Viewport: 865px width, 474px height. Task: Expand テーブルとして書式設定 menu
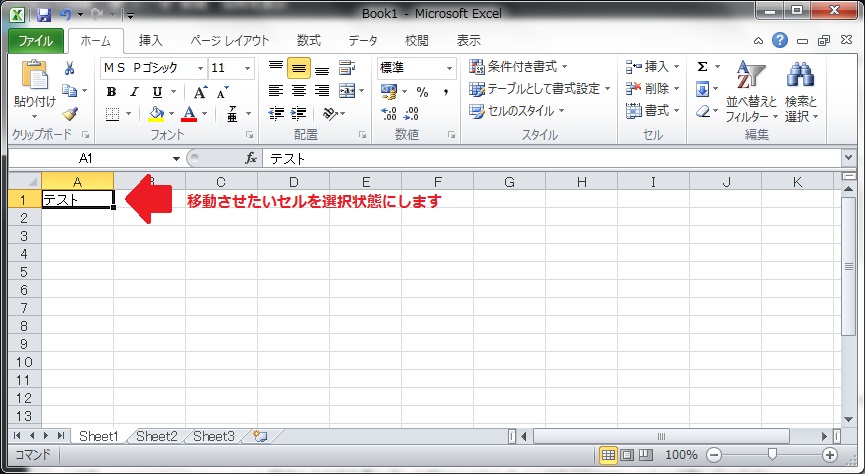click(x=539, y=89)
